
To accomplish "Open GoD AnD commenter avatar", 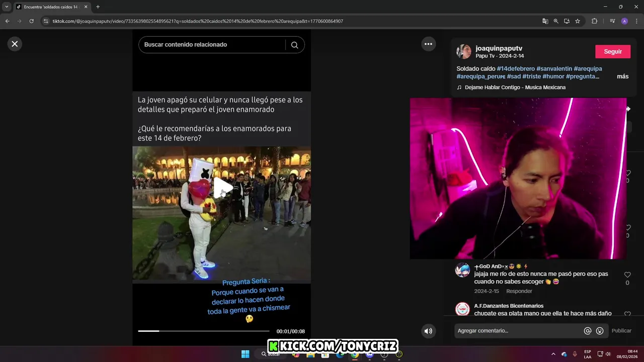I will [462, 270].
